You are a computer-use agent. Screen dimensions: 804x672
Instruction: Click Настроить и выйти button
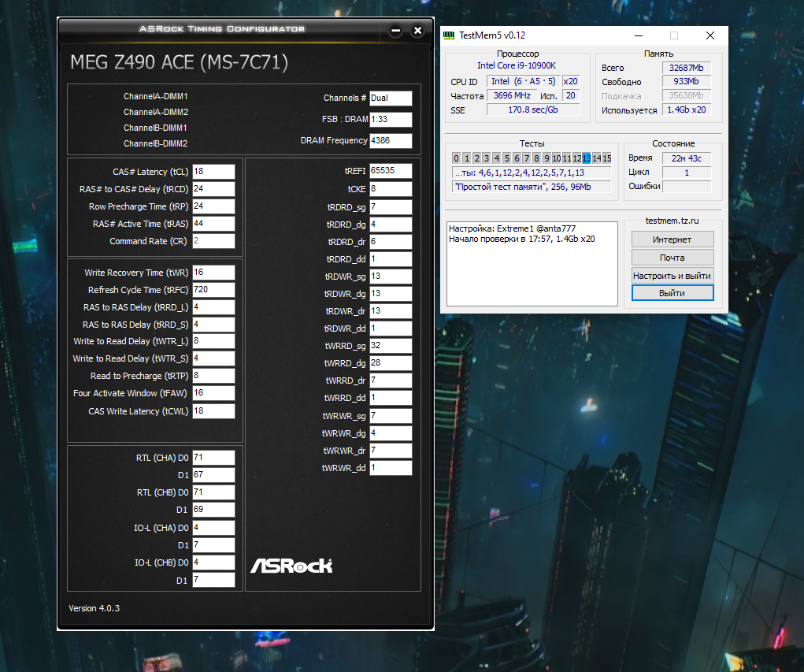click(x=672, y=276)
